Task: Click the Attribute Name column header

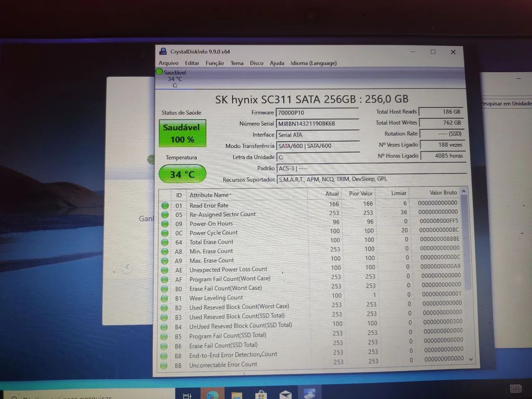Action: click(x=247, y=195)
